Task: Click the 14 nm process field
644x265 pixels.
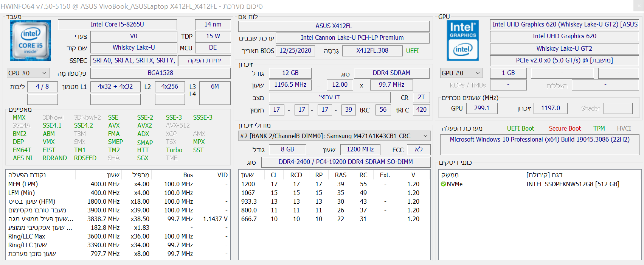Action: click(213, 25)
